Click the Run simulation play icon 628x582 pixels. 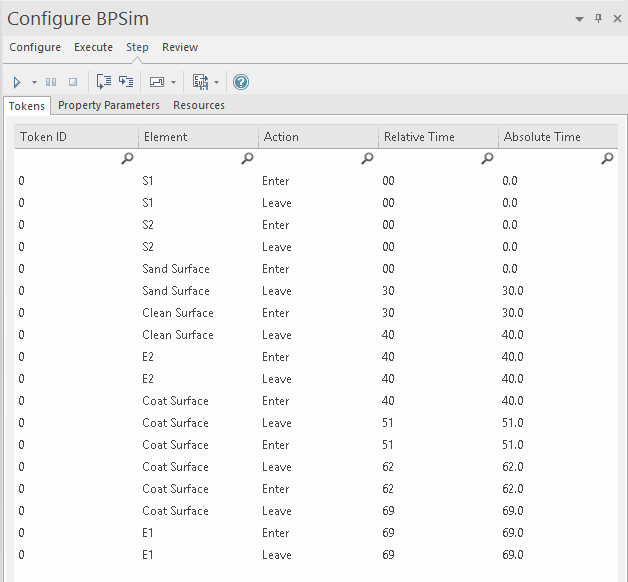pos(17,82)
